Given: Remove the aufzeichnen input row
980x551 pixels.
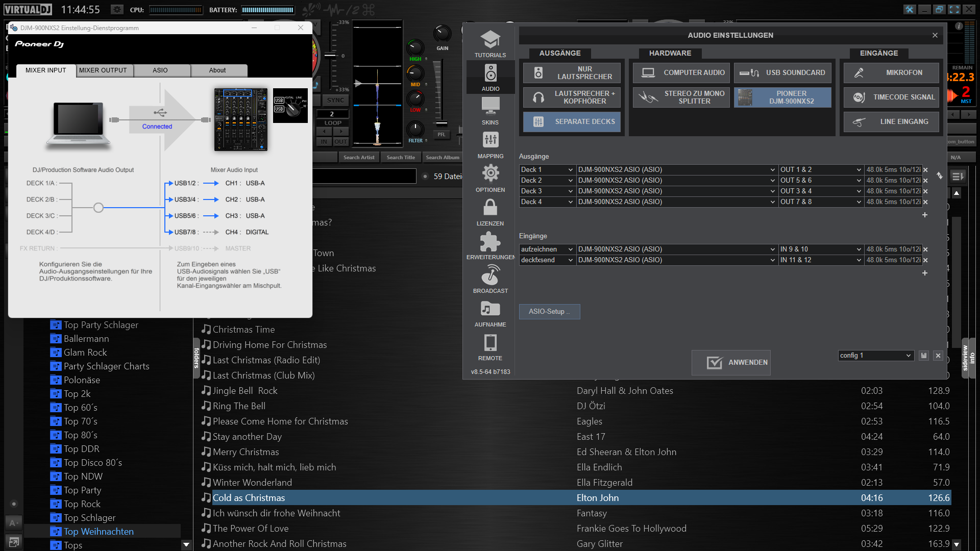Looking at the screenshot, I should (925, 249).
